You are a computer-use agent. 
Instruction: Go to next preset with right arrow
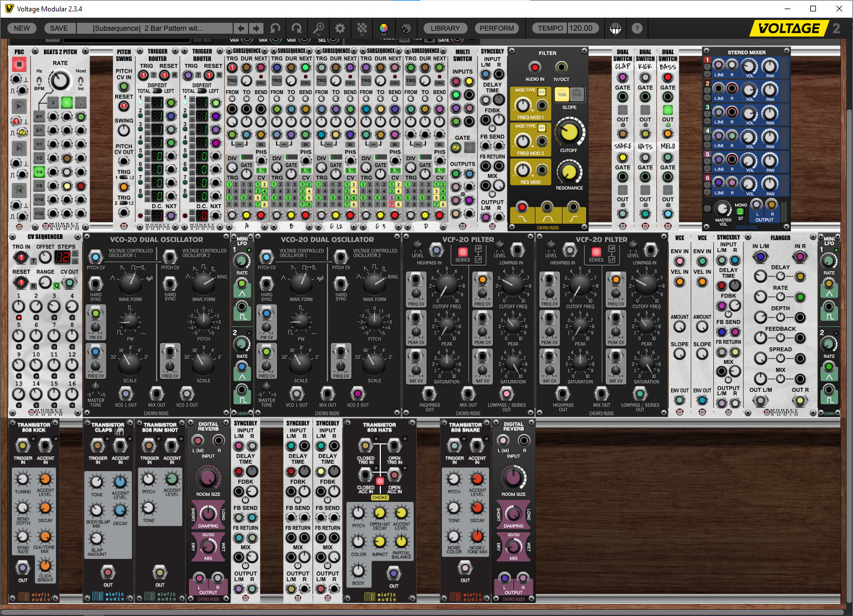tap(257, 28)
